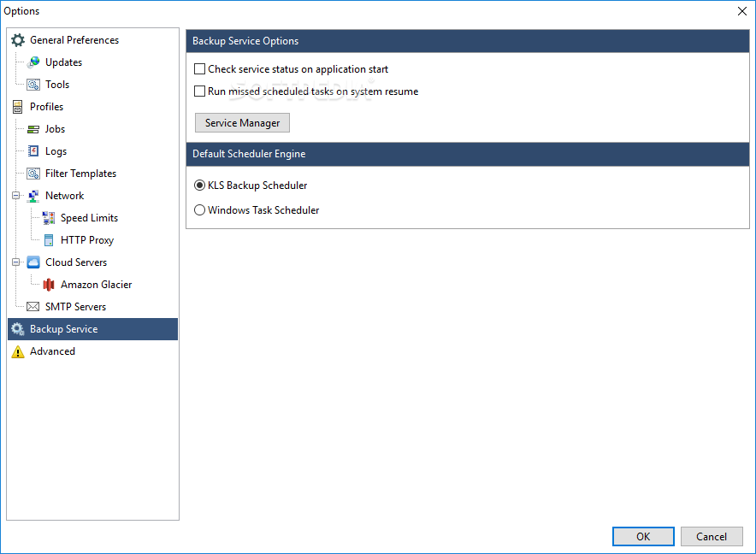This screenshot has width=756, height=554.
Task: Open HTTP Proxy settings
Action: click(x=87, y=240)
